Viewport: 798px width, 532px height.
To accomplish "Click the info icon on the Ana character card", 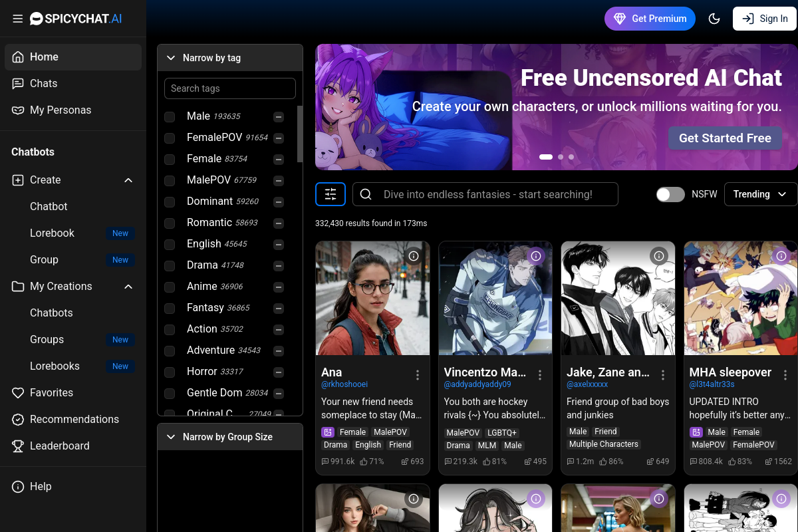I will click(x=414, y=256).
